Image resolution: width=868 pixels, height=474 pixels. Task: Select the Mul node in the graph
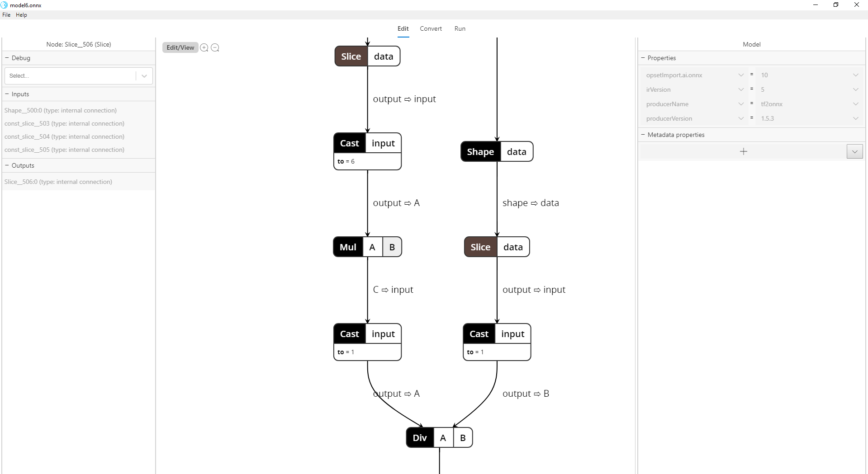tap(347, 247)
